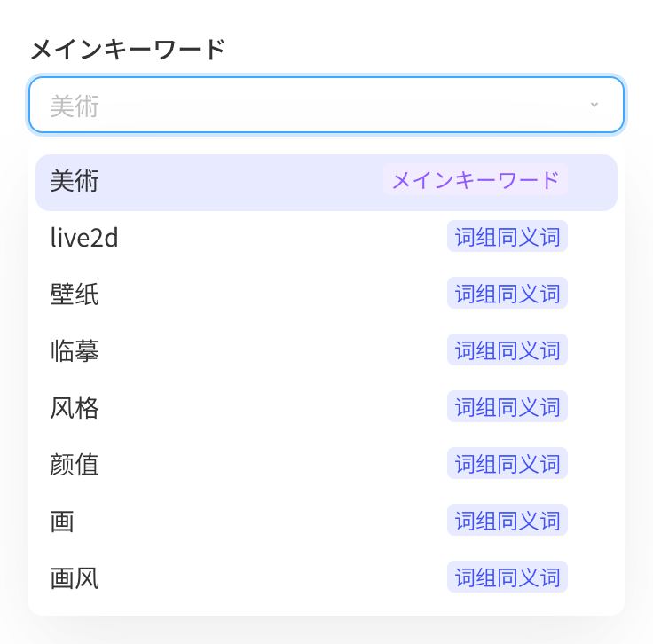Click the dropdown chevron arrow icon
This screenshot has height=644, width=653.
594,105
